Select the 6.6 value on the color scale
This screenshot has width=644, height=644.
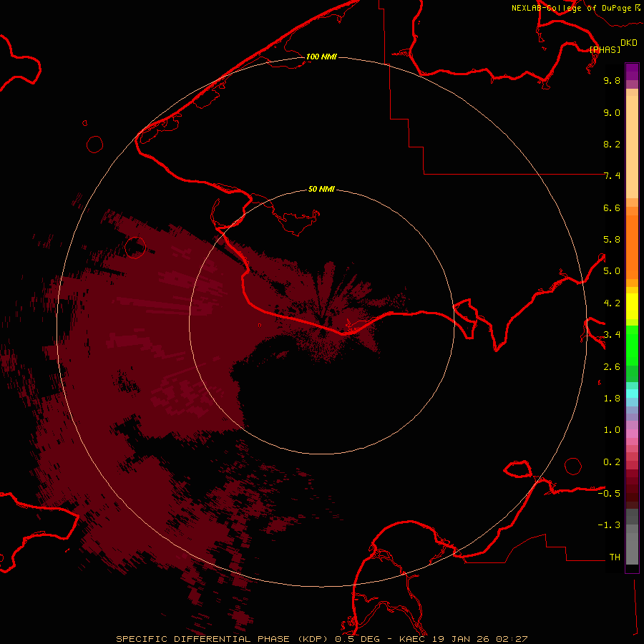[612, 208]
